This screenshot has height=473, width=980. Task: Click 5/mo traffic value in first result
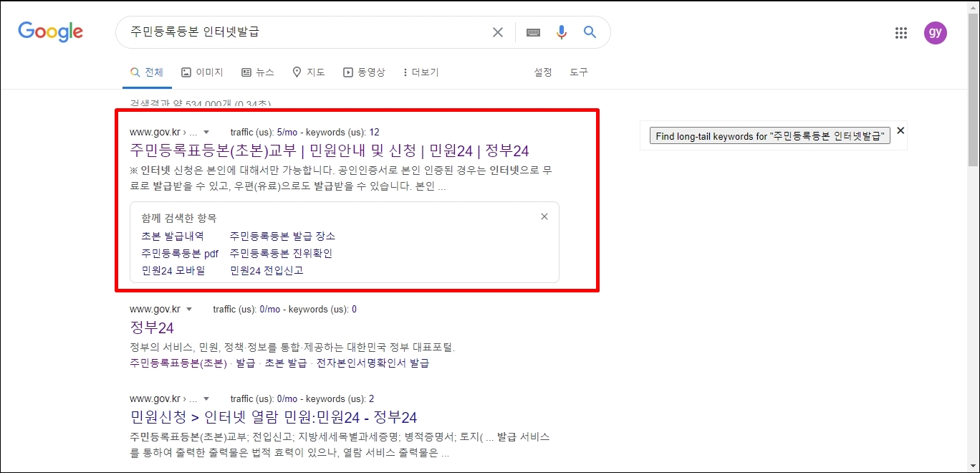(289, 133)
